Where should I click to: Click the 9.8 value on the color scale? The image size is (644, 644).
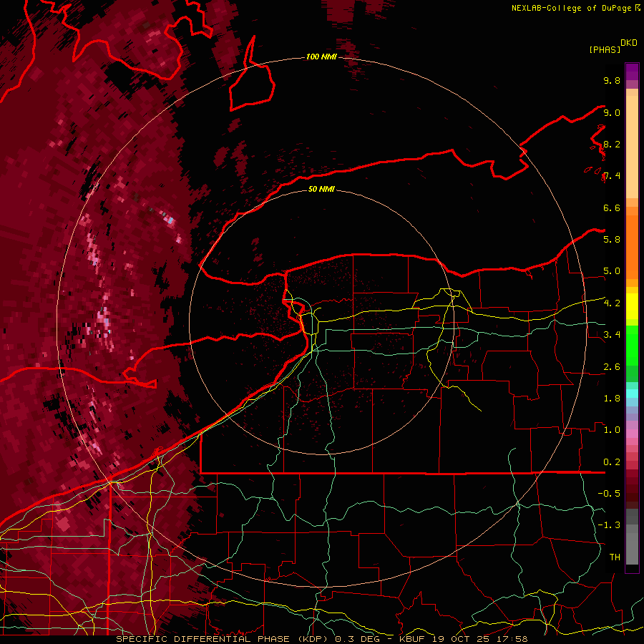pos(612,80)
